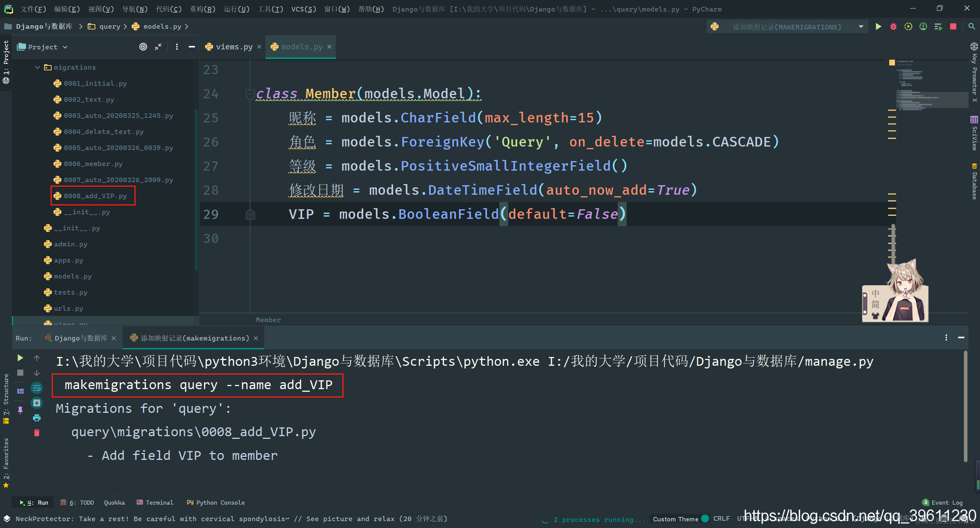Open the 文件(F) menu
Screen dimensions: 980x528
pyautogui.click(x=33, y=9)
